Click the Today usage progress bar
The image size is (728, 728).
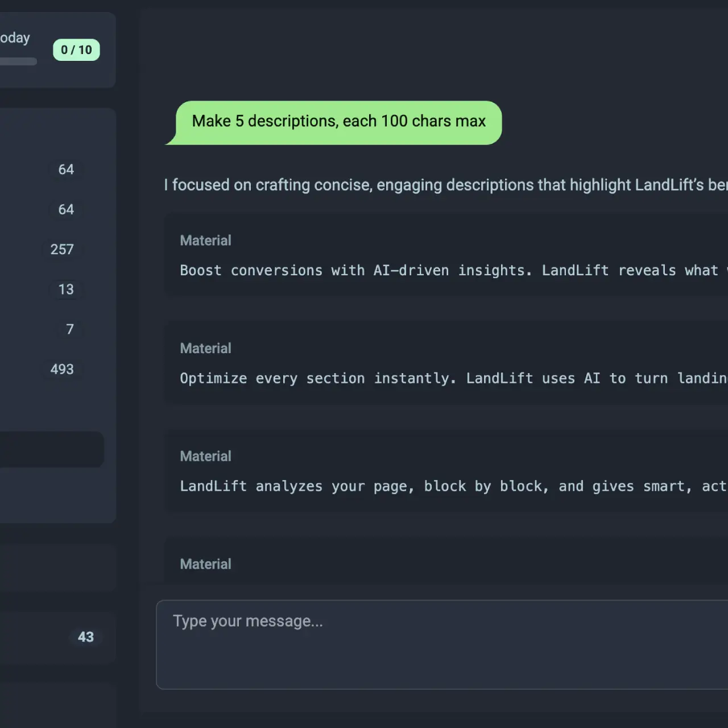(18, 61)
